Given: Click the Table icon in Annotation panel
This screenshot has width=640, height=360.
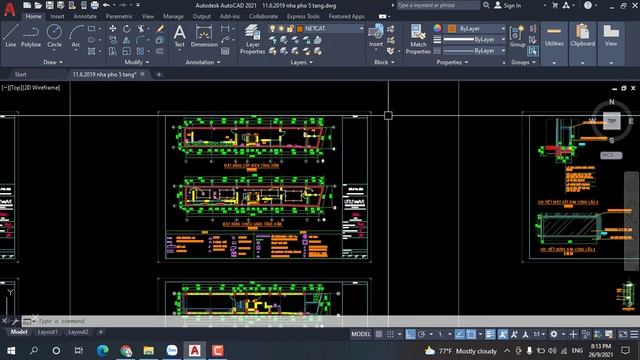Looking at the screenshot, I should point(225,51).
